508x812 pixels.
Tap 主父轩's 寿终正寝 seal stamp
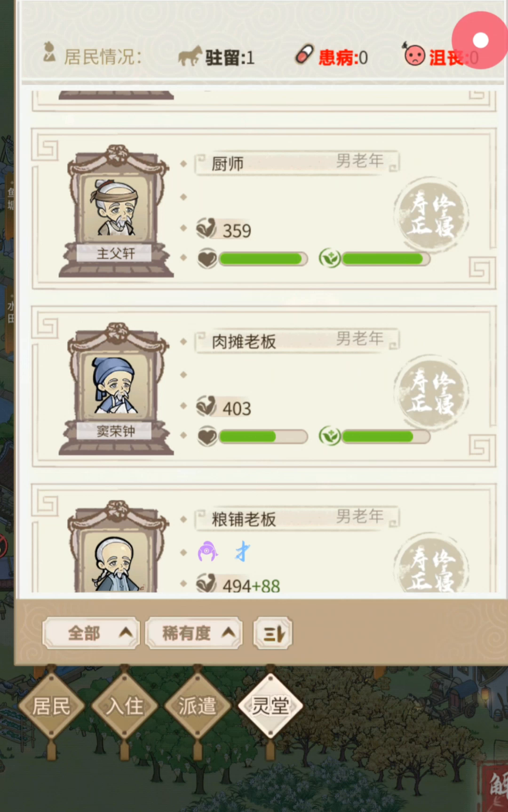pos(431,214)
